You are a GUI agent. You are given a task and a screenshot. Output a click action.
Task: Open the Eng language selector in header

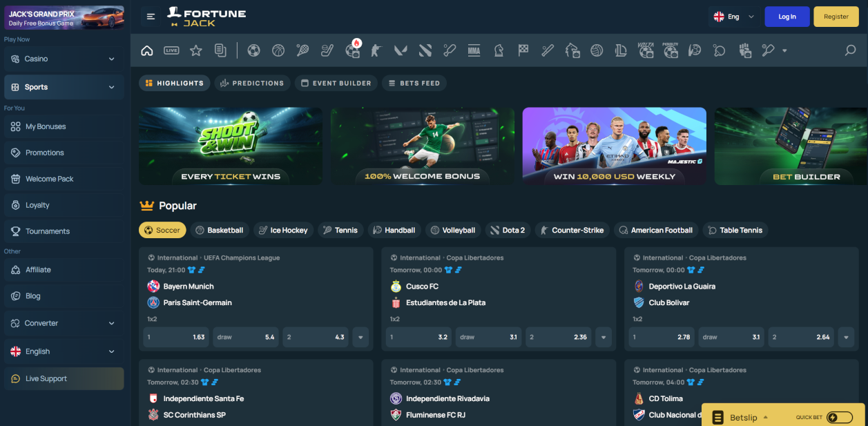[733, 17]
